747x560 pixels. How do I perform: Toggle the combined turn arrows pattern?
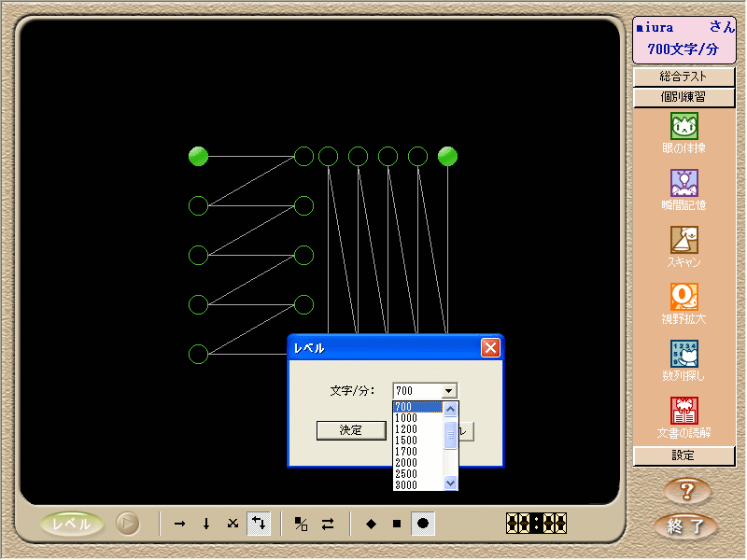point(259,524)
